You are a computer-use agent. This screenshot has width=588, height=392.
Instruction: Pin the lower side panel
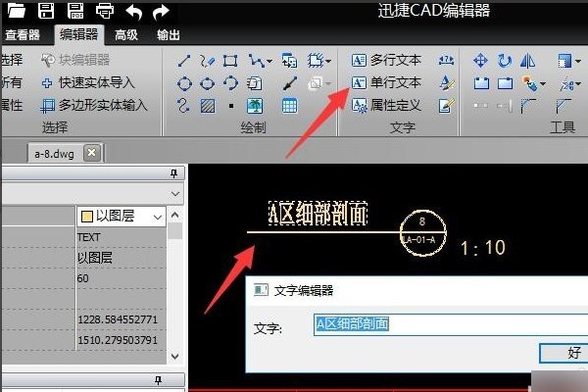[x=158, y=380]
